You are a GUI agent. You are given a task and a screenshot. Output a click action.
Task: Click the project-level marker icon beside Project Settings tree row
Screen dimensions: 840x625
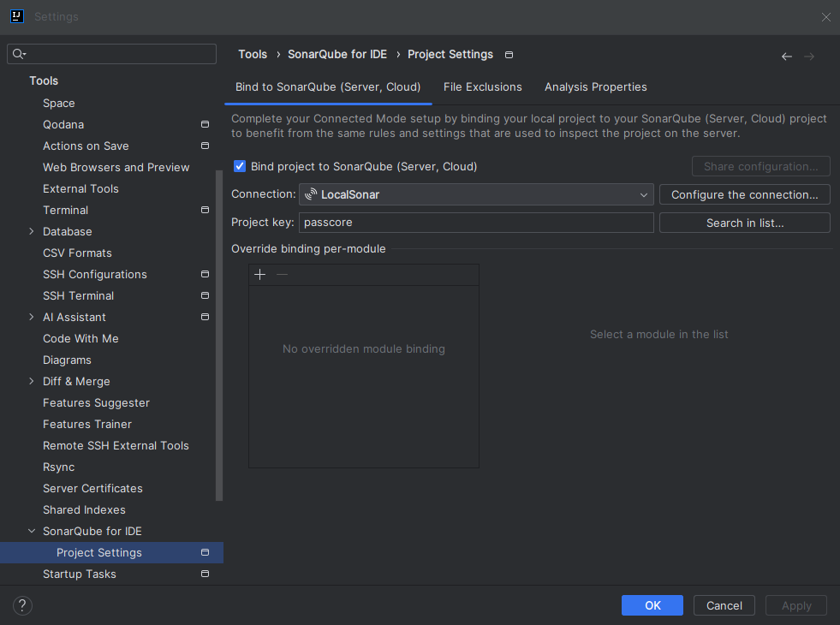click(205, 552)
